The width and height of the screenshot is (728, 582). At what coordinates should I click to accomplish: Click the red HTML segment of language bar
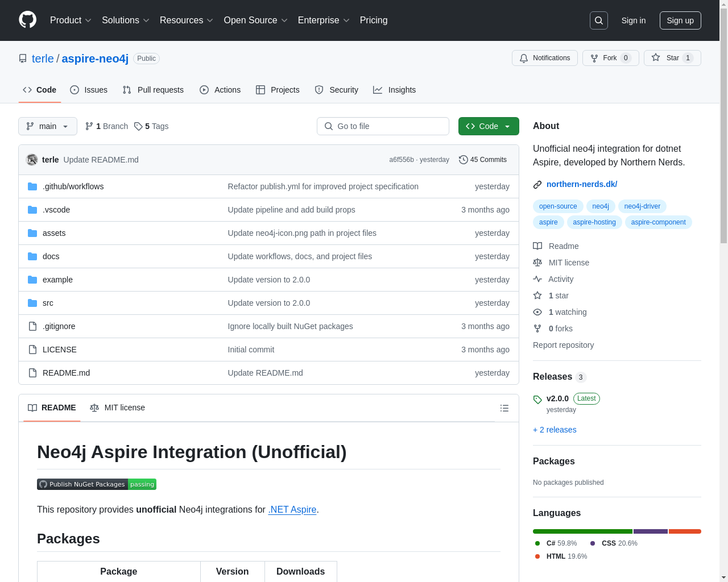pos(685,531)
